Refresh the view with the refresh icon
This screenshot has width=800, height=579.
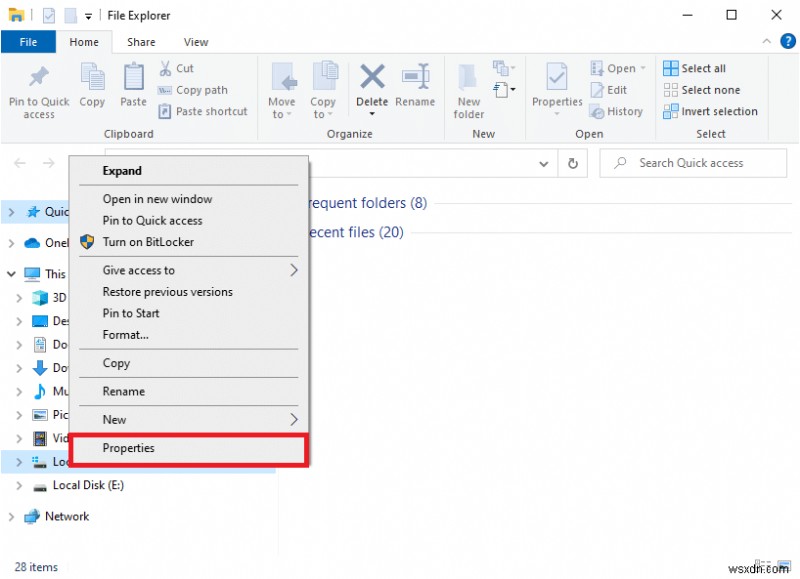pyautogui.click(x=572, y=163)
